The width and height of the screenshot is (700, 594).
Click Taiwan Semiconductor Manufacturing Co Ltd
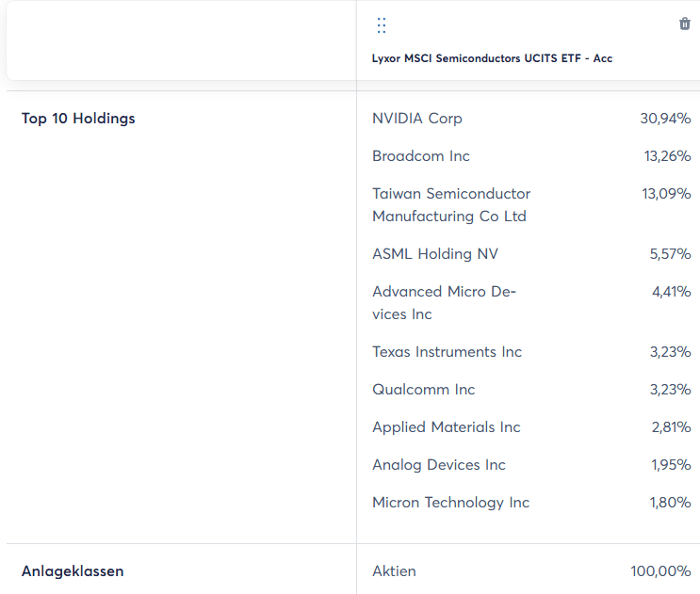click(451, 205)
